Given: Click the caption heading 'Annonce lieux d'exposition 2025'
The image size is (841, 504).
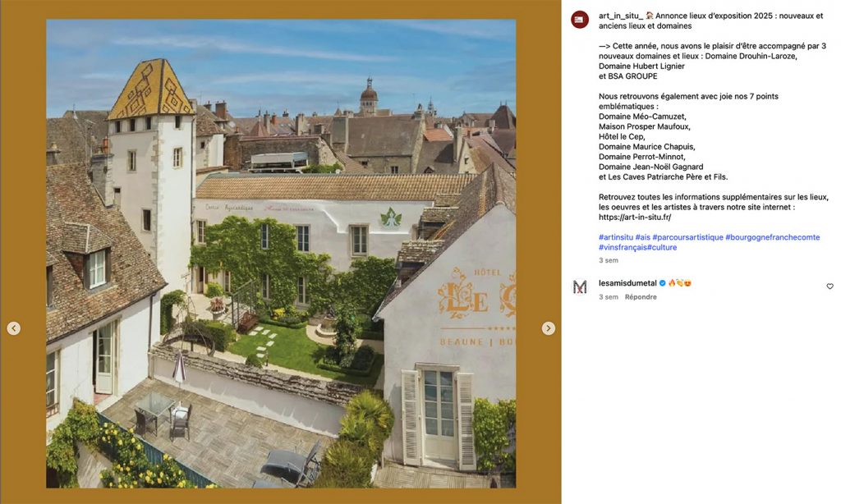Looking at the screenshot, I should pyautogui.click(x=714, y=16).
